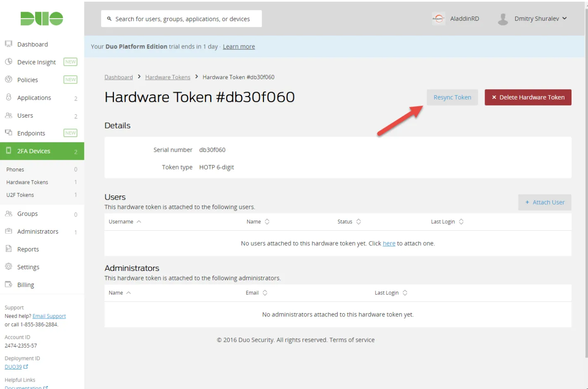
Task: Click the Users people icon
Action: pos(8,115)
